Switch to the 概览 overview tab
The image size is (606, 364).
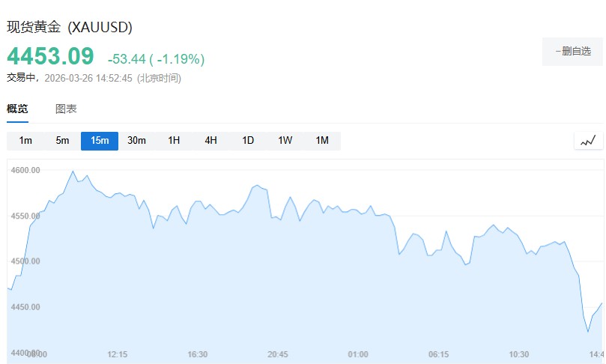[17, 109]
